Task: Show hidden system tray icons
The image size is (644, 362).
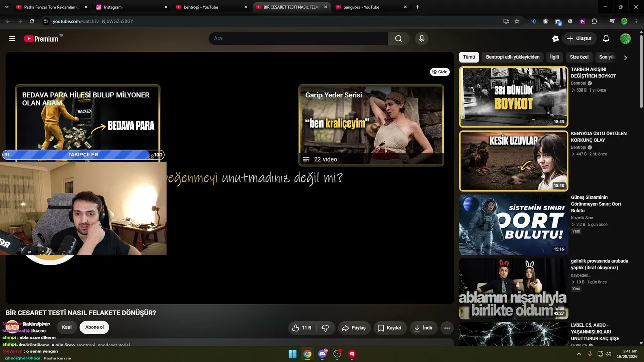Action: pos(579,354)
